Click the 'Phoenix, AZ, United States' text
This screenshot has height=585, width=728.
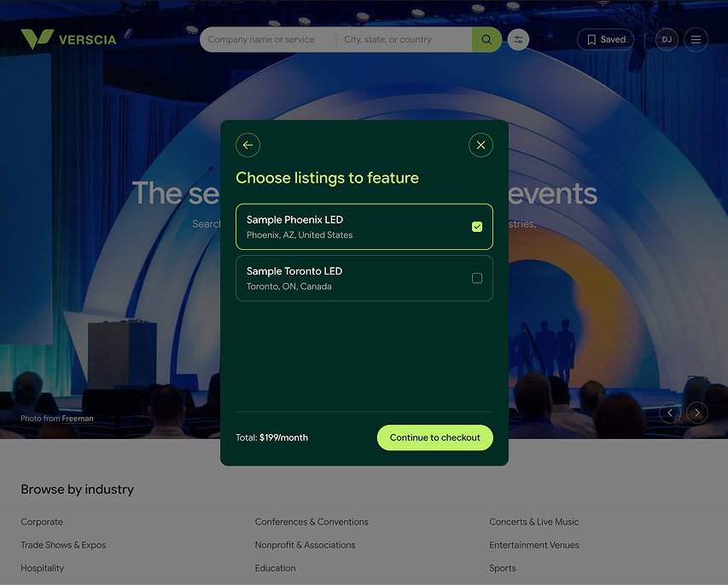point(300,235)
